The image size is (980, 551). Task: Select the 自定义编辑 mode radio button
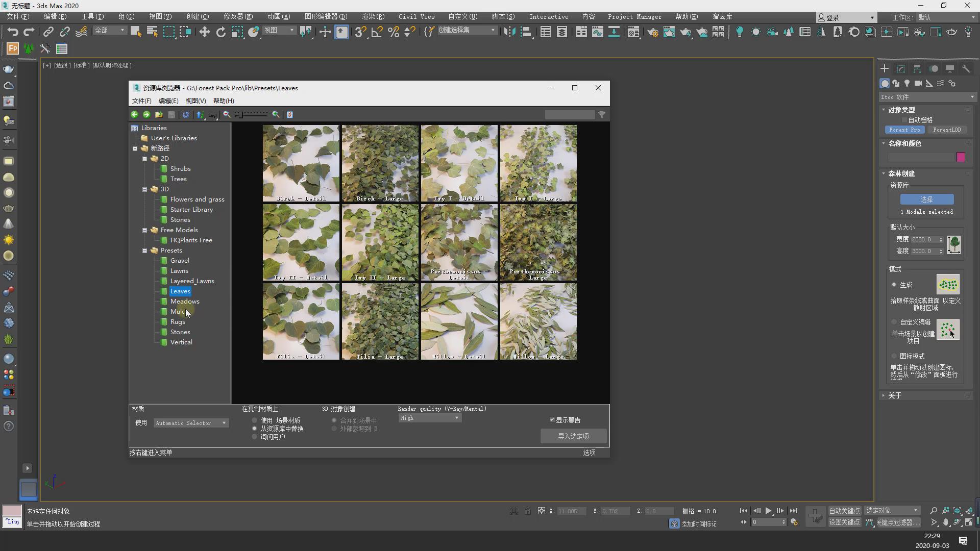[894, 322]
